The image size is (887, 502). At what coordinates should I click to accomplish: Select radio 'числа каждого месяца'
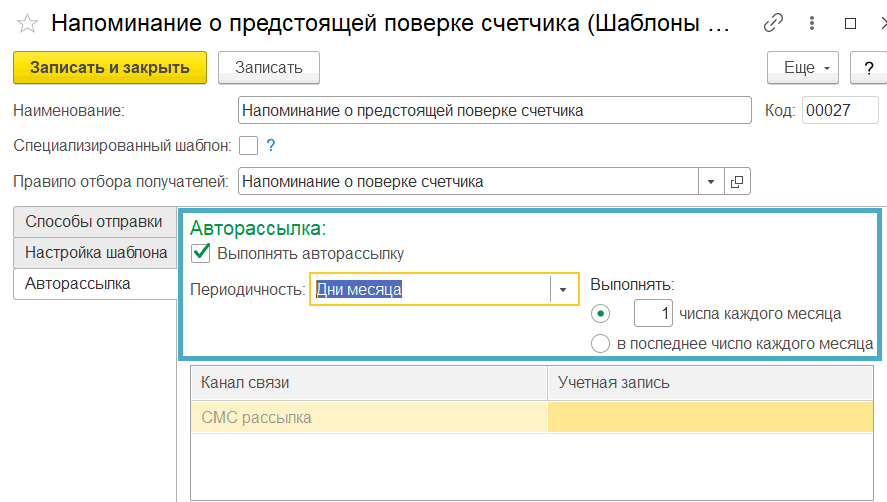(x=600, y=314)
